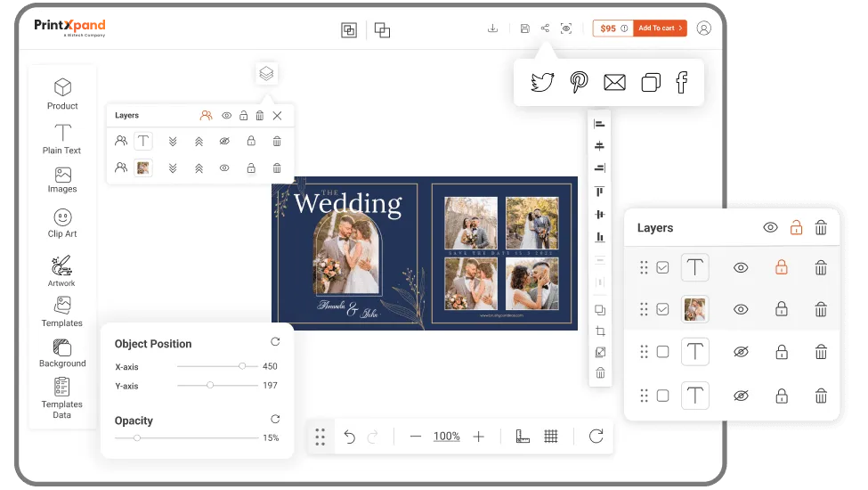Viewport: 868px width, 490px height.
Task: Unlock the first layer with orange lock
Action: point(781,267)
